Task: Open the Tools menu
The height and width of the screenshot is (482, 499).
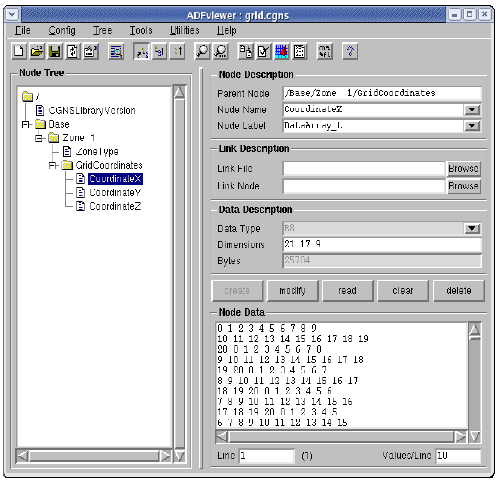Action: (141, 30)
